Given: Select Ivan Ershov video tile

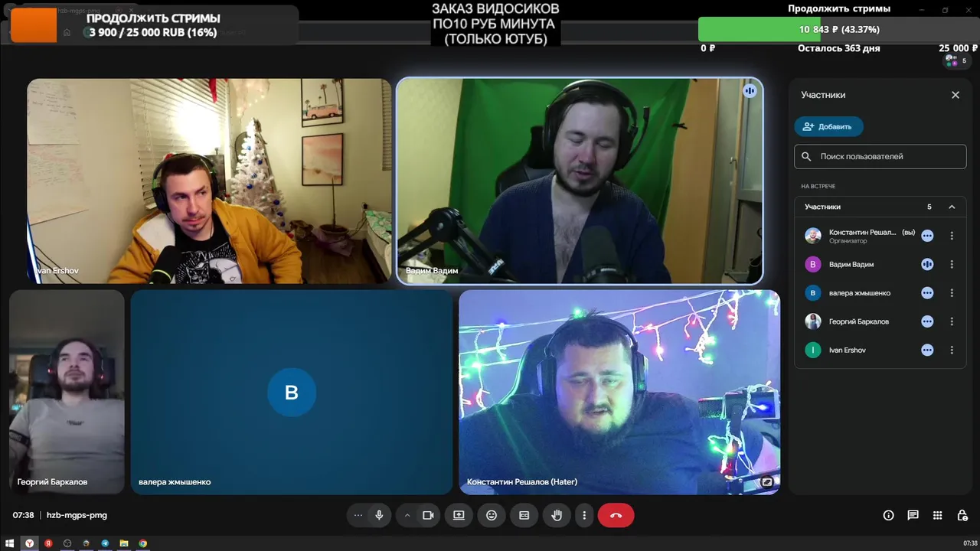Looking at the screenshot, I should tap(209, 181).
